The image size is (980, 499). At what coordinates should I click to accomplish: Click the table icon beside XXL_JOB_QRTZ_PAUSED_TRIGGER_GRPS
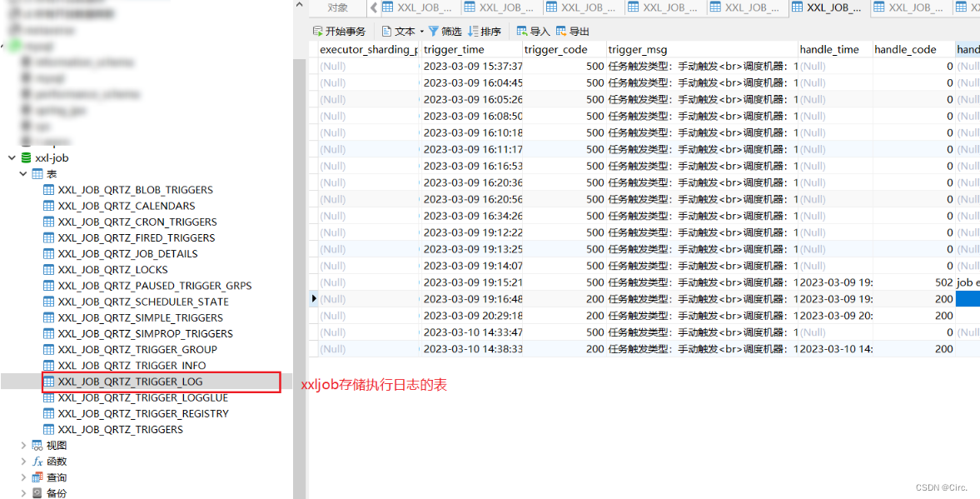pyautogui.click(x=49, y=286)
